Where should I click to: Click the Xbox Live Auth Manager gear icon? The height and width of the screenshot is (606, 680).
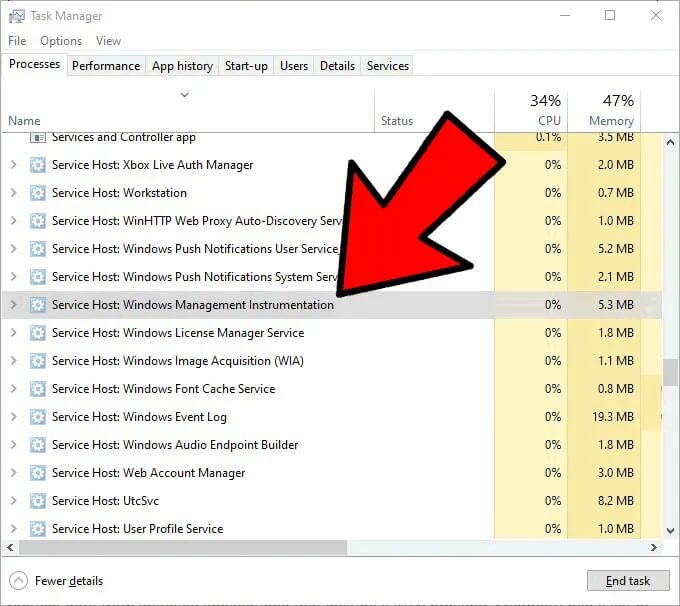click(38, 165)
